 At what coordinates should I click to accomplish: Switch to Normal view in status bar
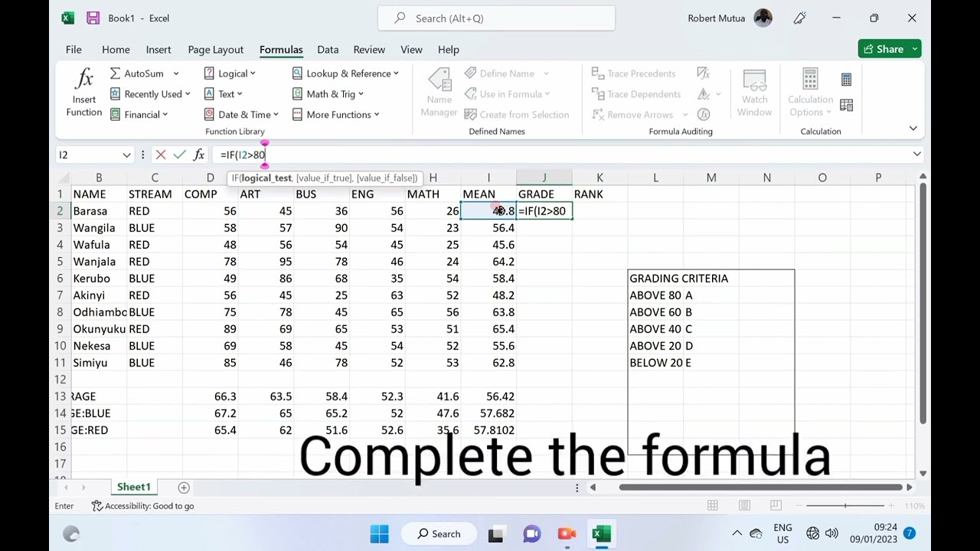(713, 506)
